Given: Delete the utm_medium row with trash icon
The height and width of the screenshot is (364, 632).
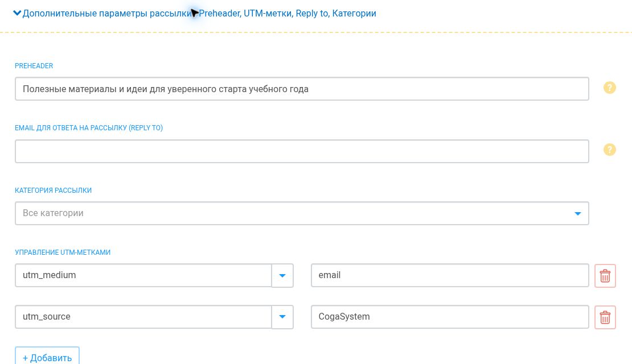Looking at the screenshot, I should coord(605,276).
